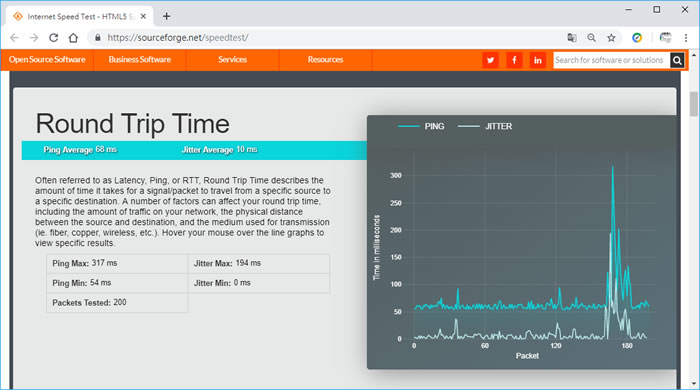Click the Ping Average 68 ms text
The image size is (700, 390).
pyautogui.click(x=80, y=150)
